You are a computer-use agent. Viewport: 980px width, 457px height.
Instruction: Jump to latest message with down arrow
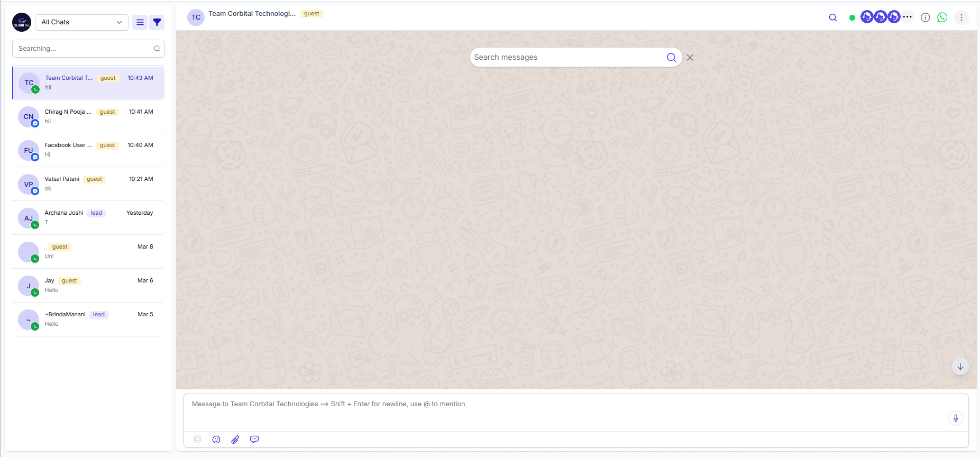[x=960, y=367]
